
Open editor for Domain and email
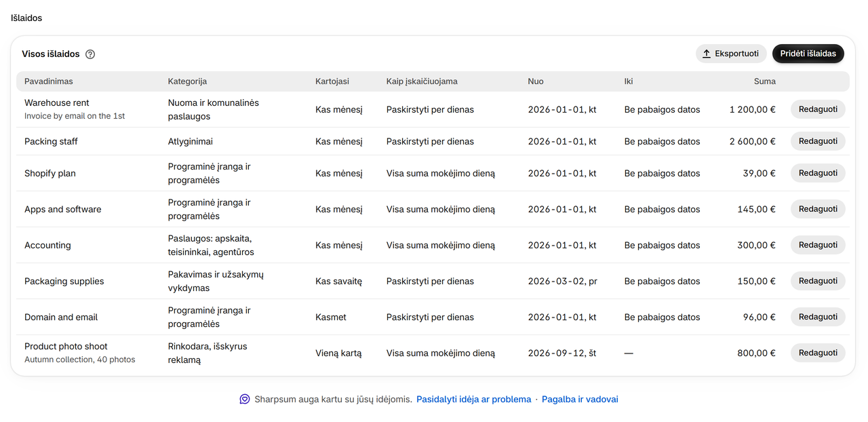tap(818, 317)
